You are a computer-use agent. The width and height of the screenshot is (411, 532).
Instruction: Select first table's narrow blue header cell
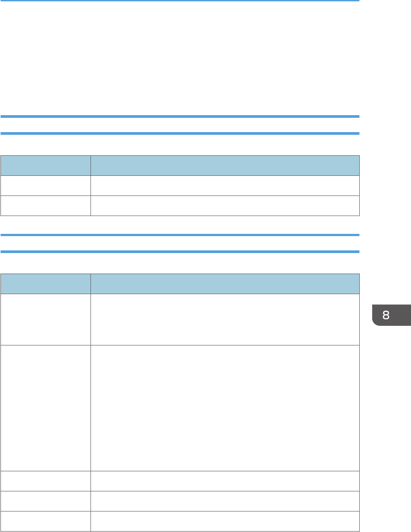point(46,166)
